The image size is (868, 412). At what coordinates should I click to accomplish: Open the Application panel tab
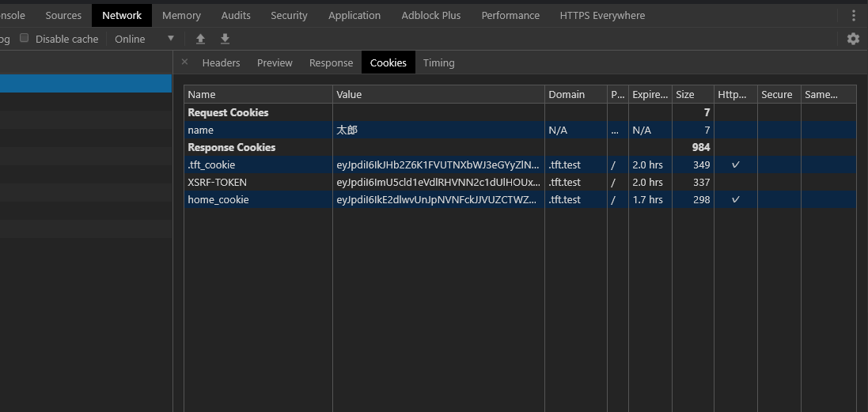pos(354,15)
